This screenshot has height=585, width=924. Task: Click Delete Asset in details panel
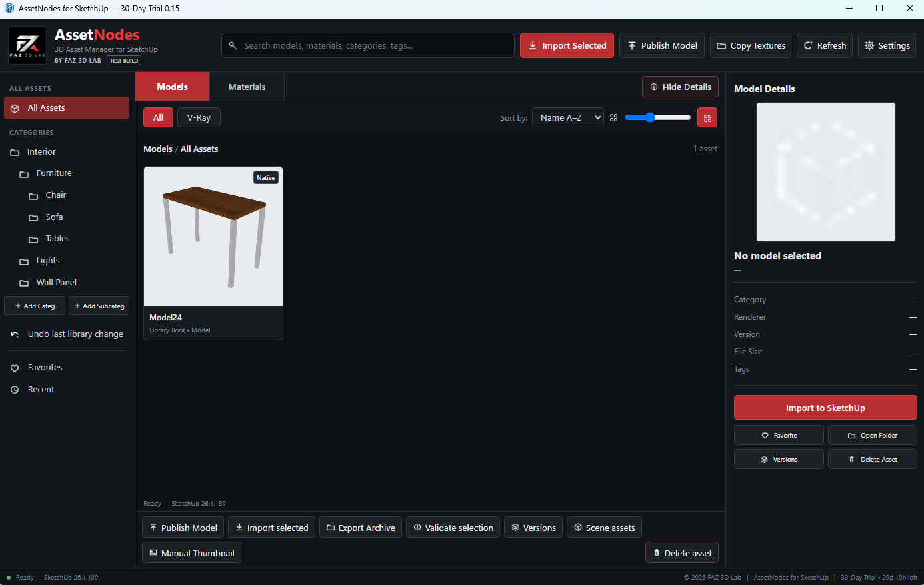[x=873, y=459]
